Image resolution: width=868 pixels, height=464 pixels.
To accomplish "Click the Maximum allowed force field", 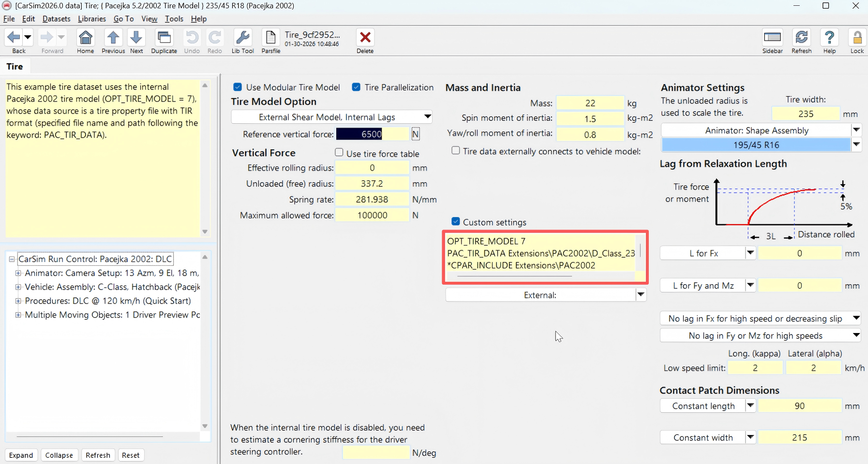I will coord(372,215).
